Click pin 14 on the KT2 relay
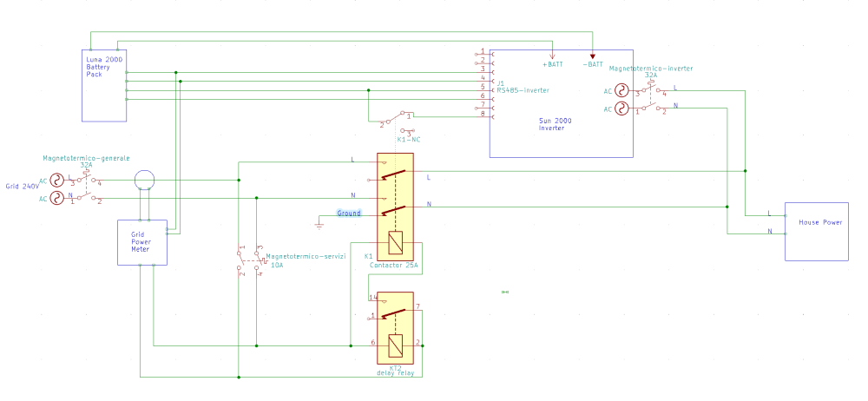The width and height of the screenshot is (868, 401). click(x=373, y=298)
